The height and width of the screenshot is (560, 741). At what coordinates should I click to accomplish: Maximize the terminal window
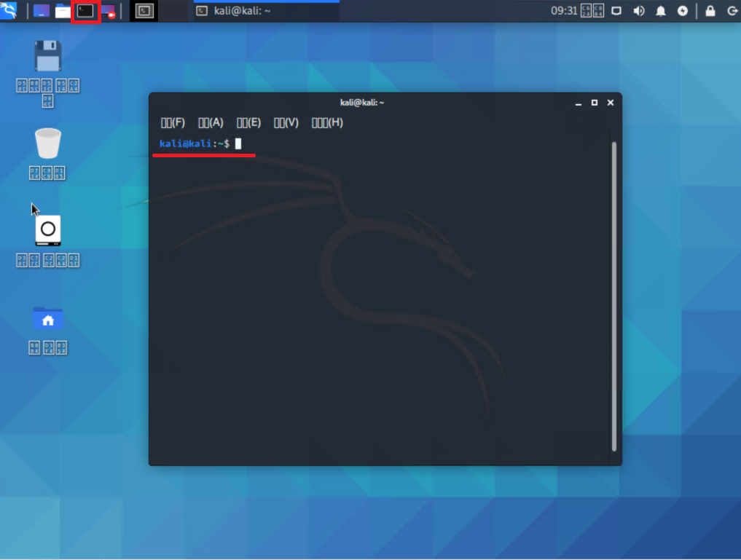pyautogui.click(x=595, y=103)
